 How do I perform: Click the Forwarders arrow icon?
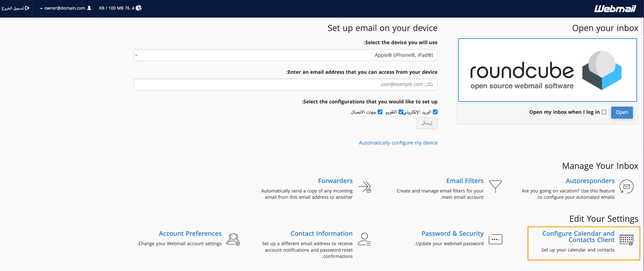pos(364,187)
